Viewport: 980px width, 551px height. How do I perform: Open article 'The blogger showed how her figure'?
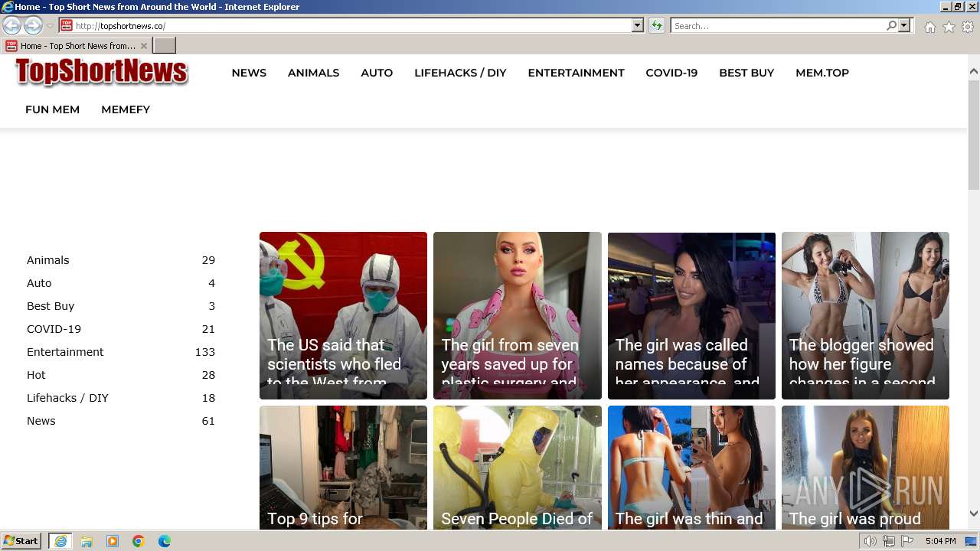coord(865,315)
